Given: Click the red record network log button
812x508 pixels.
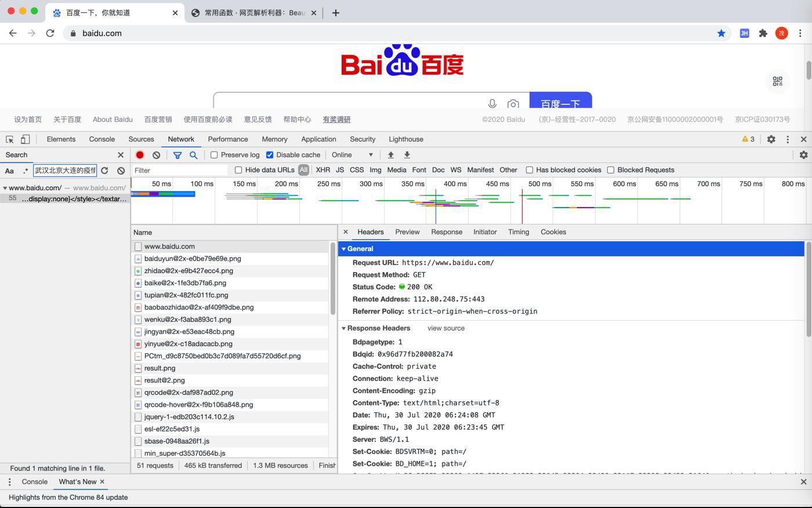Looking at the screenshot, I should (140, 155).
